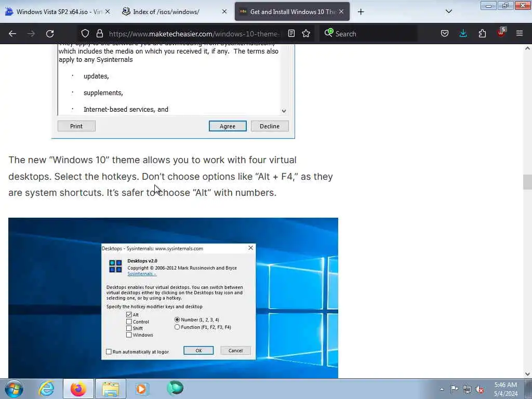The height and width of the screenshot is (399, 532).
Task: Click OK in the Desktops dialog image
Action: 198,351
